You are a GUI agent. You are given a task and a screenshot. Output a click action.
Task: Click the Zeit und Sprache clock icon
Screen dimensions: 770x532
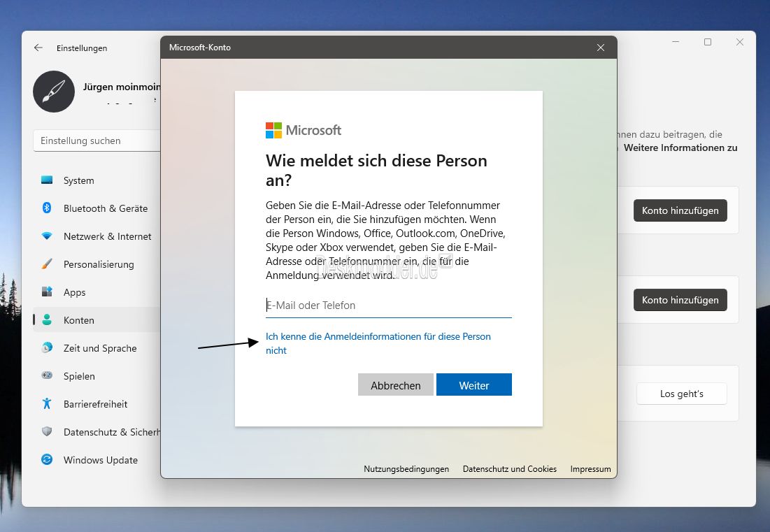coord(47,348)
